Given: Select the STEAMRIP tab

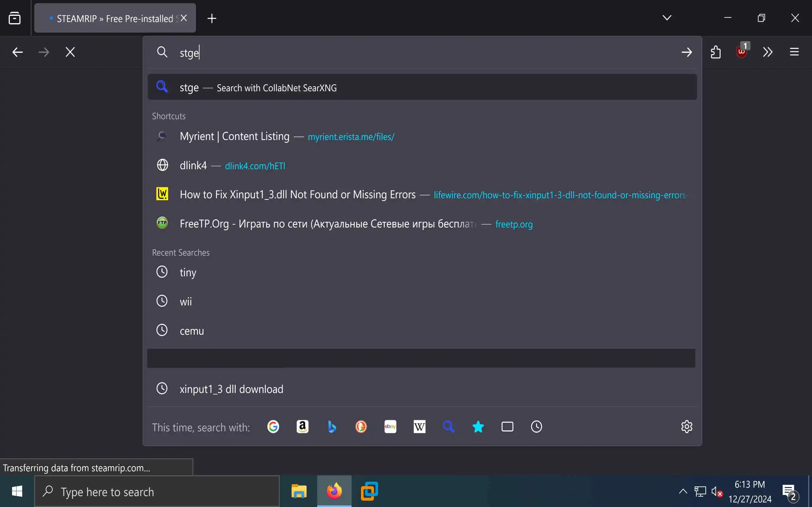Looking at the screenshot, I should (111, 18).
